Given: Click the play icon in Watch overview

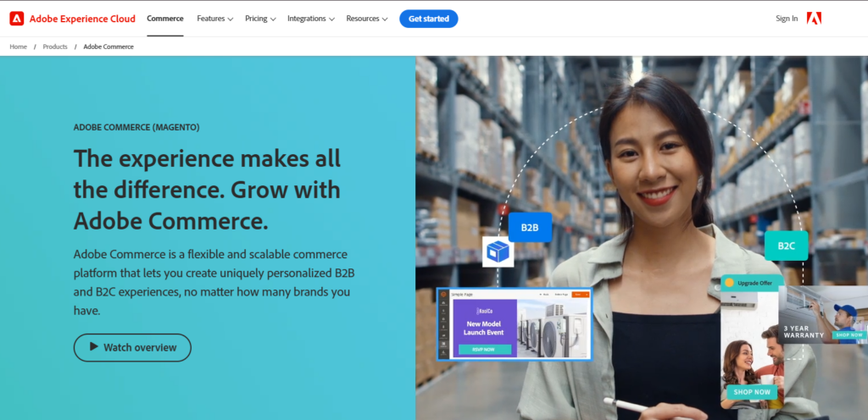Looking at the screenshot, I should [94, 347].
